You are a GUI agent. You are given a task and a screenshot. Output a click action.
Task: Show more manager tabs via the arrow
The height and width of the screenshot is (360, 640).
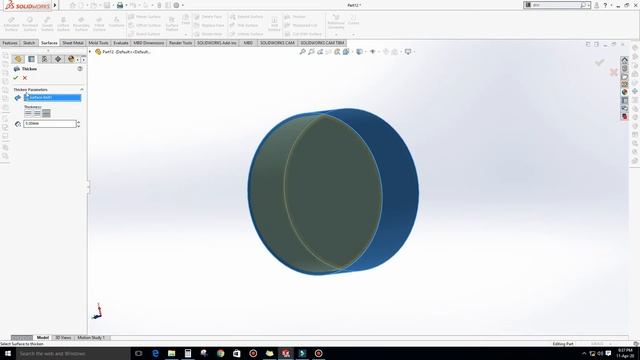(84, 60)
